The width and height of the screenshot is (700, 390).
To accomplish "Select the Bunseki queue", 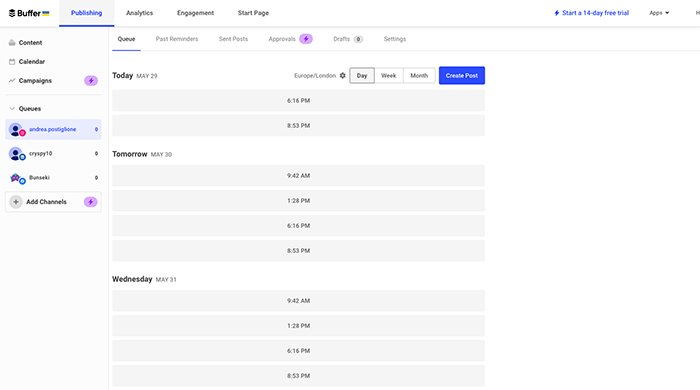I will pos(53,178).
